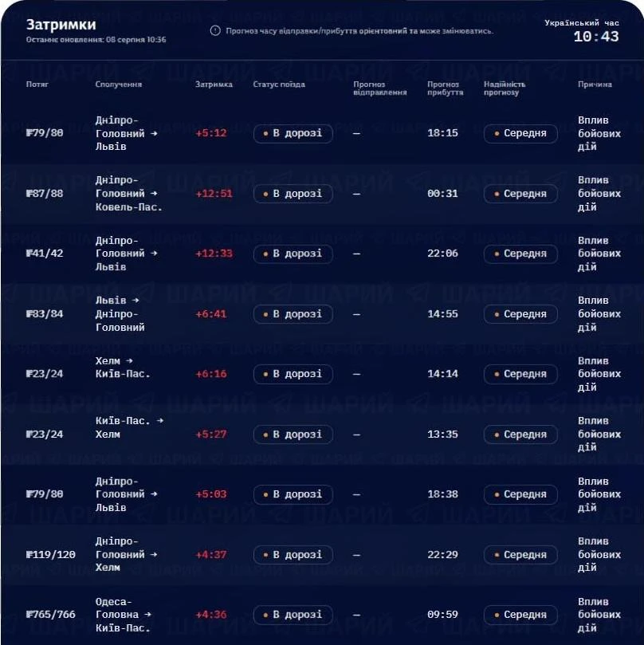Click the Затримки page title
Screen dimensions: 644x645
[61, 25]
